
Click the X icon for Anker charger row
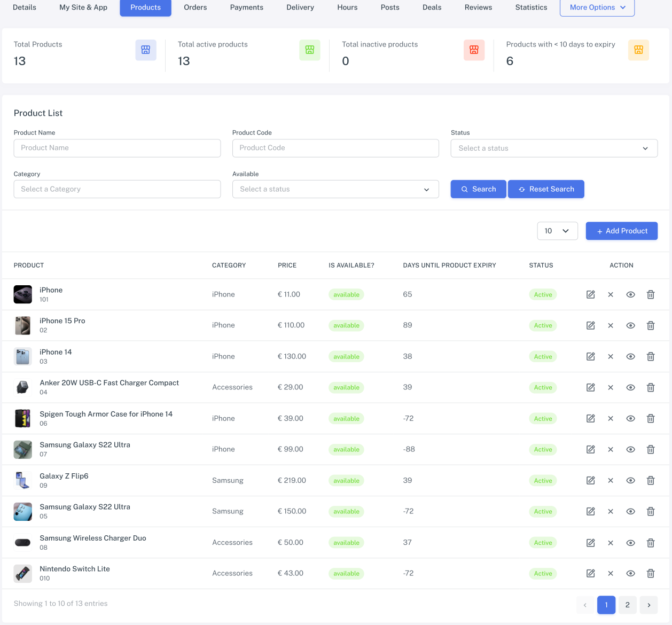click(x=611, y=387)
